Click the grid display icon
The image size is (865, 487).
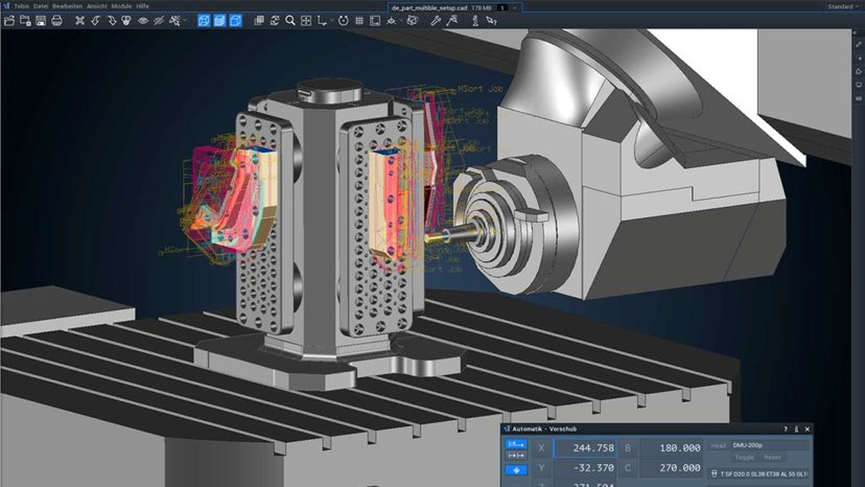tap(359, 21)
